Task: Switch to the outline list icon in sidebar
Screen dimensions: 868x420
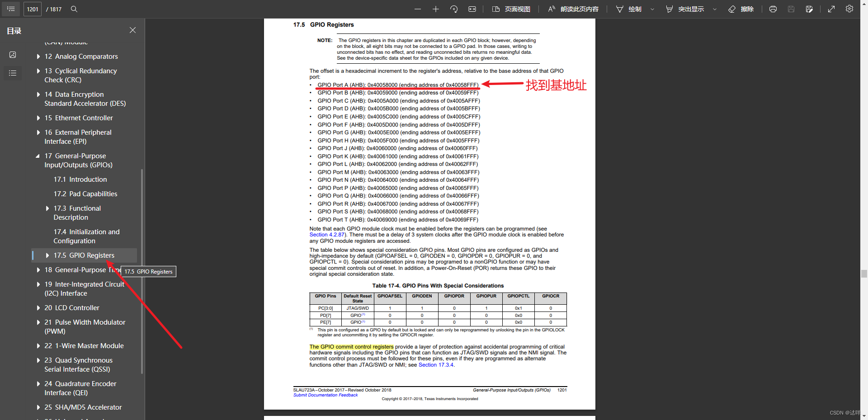Action: click(13, 73)
